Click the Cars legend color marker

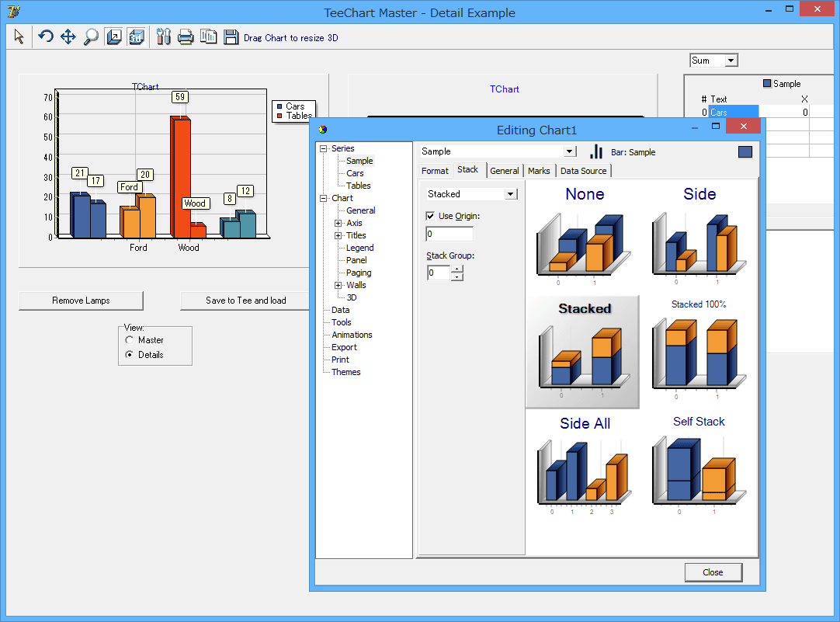[279, 106]
